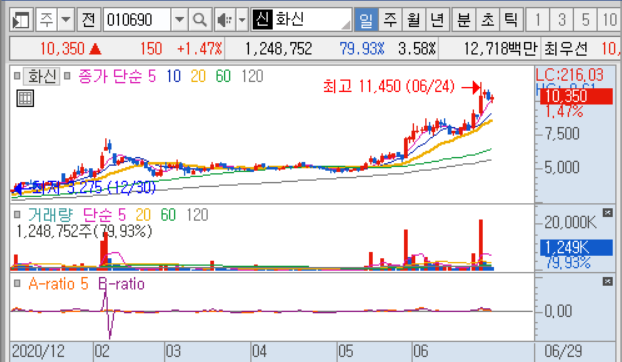Click the 5-day moving average legend in price chart
The width and height of the screenshot is (622, 362).
pos(152,76)
